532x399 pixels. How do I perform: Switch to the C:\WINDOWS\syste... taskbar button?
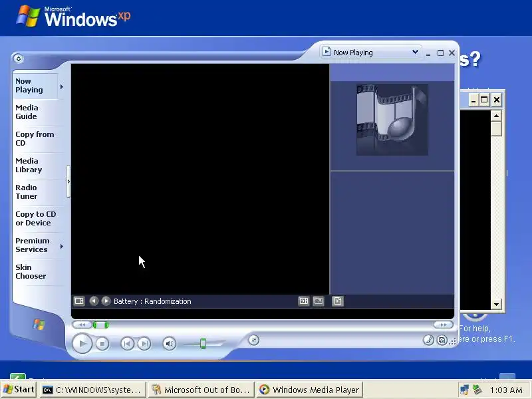click(92, 390)
